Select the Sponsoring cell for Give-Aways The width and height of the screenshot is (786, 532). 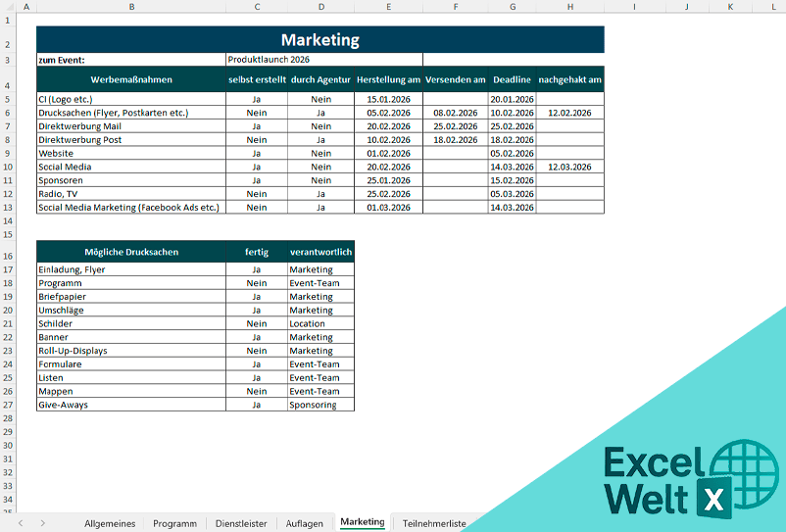[x=319, y=405]
